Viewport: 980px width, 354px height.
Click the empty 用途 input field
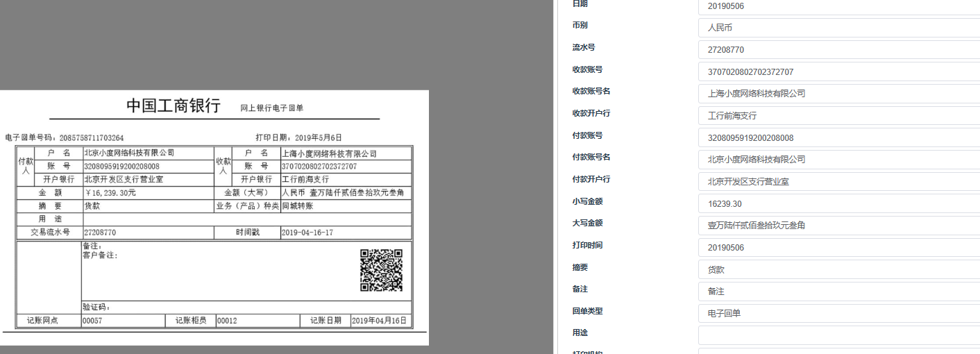point(839,335)
